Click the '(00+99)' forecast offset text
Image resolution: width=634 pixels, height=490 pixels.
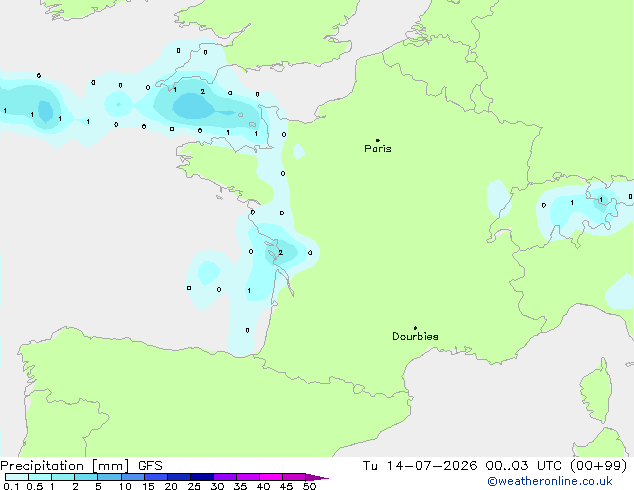pyautogui.click(x=598, y=466)
